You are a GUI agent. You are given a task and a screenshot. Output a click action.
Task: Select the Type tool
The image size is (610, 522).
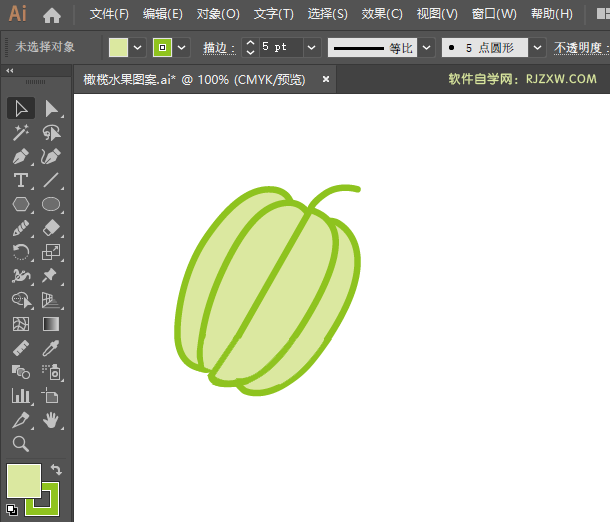pos(21,180)
